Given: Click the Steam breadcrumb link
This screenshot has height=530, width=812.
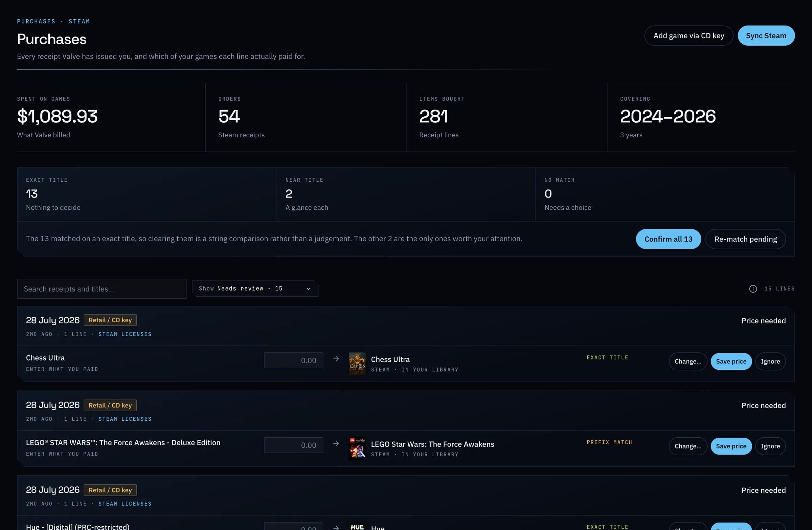Looking at the screenshot, I should (x=79, y=21).
